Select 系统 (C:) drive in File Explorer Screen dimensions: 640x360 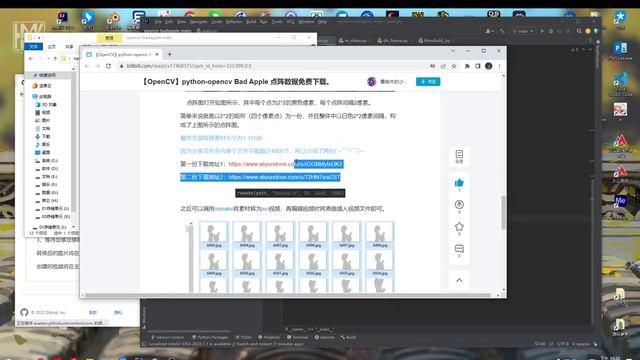[x=47, y=160]
